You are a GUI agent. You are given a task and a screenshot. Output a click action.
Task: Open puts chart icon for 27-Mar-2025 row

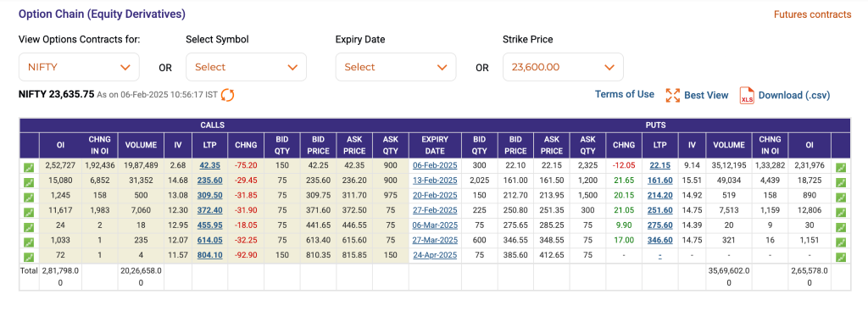(x=841, y=242)
